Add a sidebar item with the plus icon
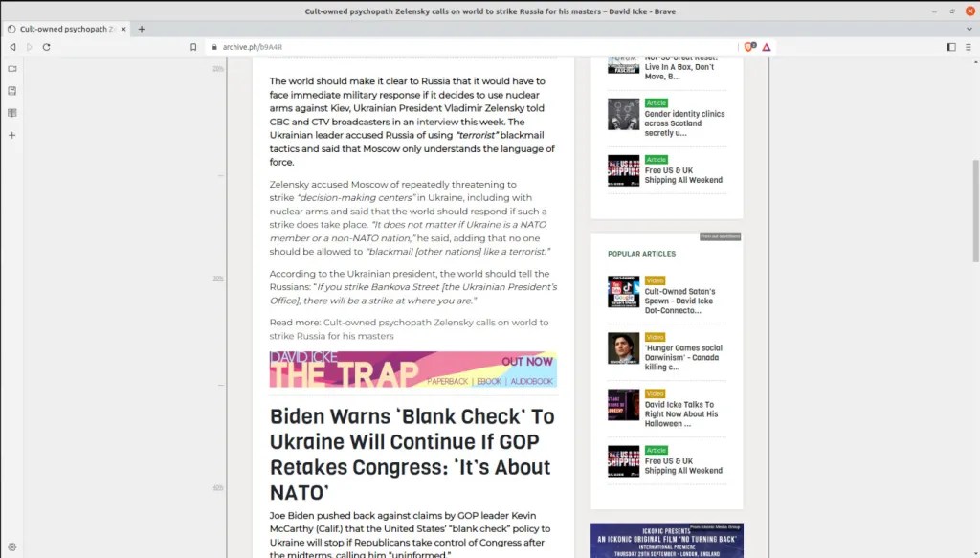The height and width of the screenshot is (558, 980). 11,135
